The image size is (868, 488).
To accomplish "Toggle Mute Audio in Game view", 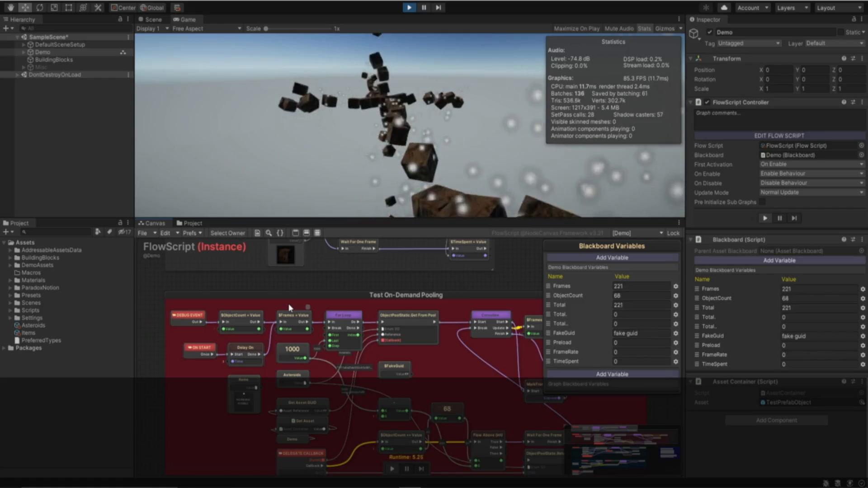I will pyautogui.click(x=619, y=28).
